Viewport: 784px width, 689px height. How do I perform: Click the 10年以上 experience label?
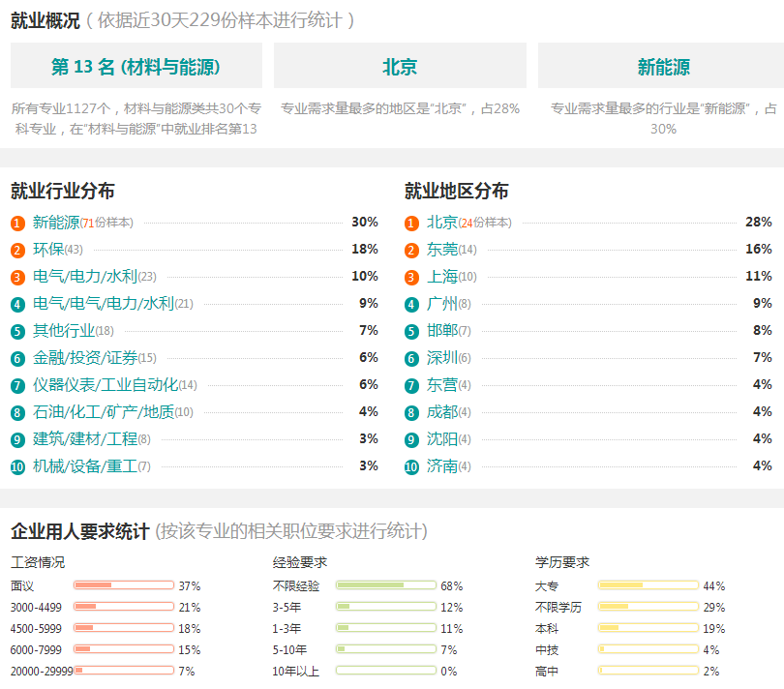296,671
